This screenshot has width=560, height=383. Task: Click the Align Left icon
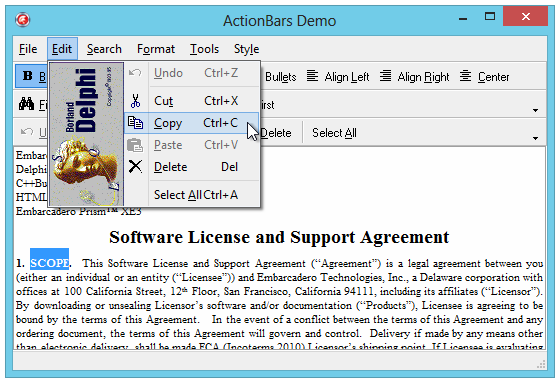[x=312, y=76]
